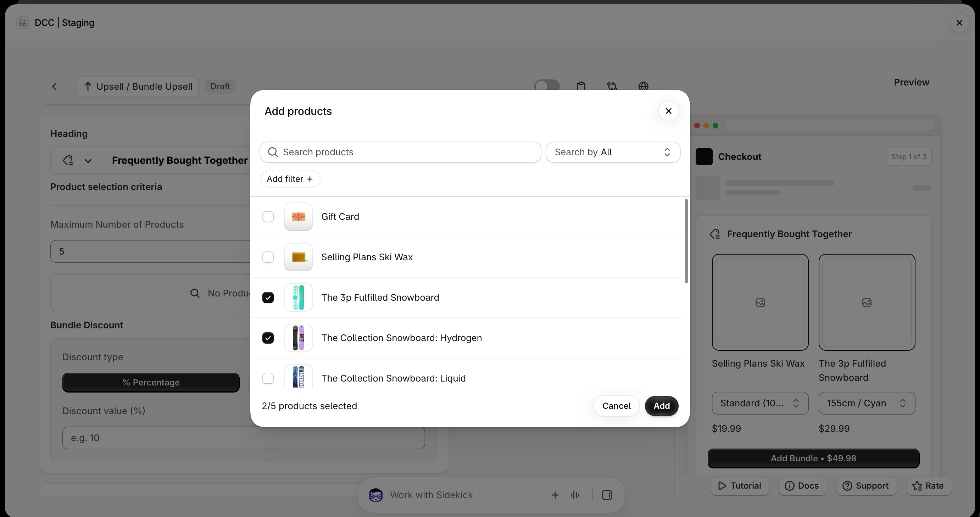Click the DCC app grid icon
Image resolution: width=980 pixels, height=517 pixels.
(22, 23)
